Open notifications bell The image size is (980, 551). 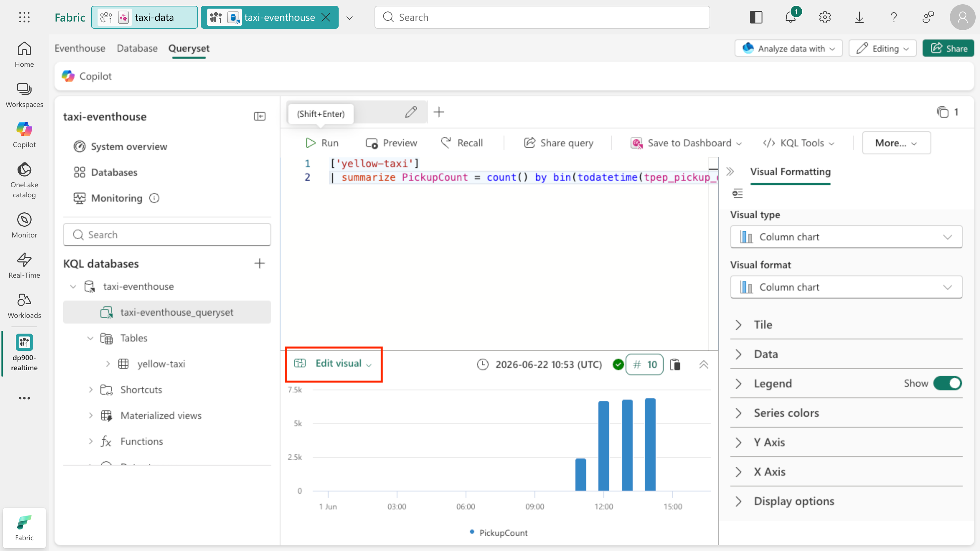pyautogui.click(x=791, y=17)
